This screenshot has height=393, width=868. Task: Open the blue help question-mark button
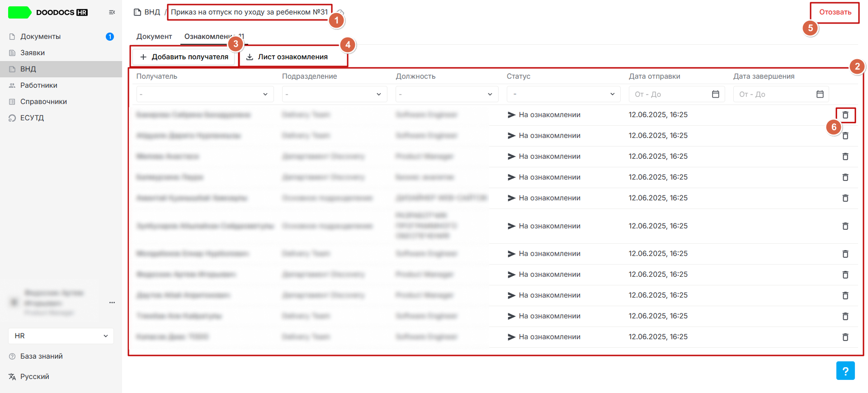tap(845, 371)
